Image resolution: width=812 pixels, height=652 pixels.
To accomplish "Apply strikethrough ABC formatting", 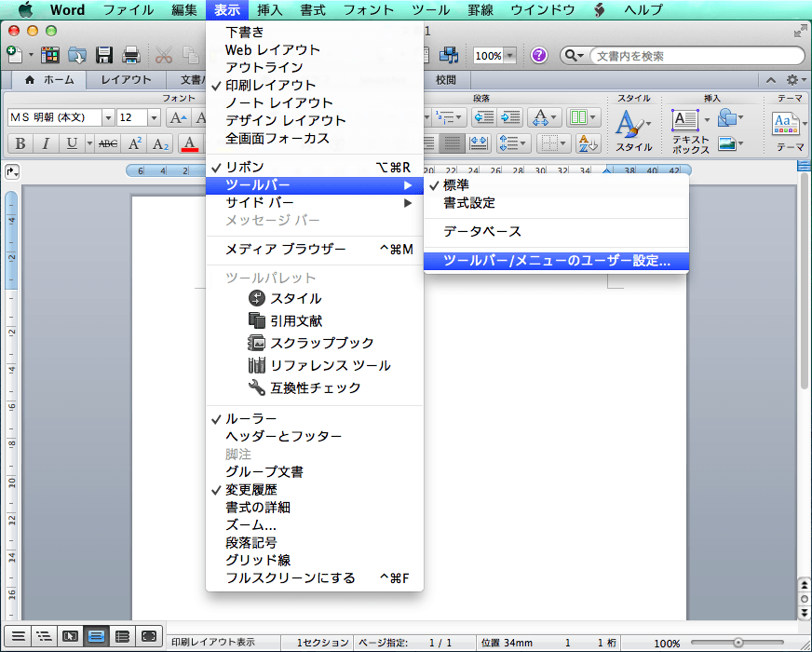I will click(108, 143).
